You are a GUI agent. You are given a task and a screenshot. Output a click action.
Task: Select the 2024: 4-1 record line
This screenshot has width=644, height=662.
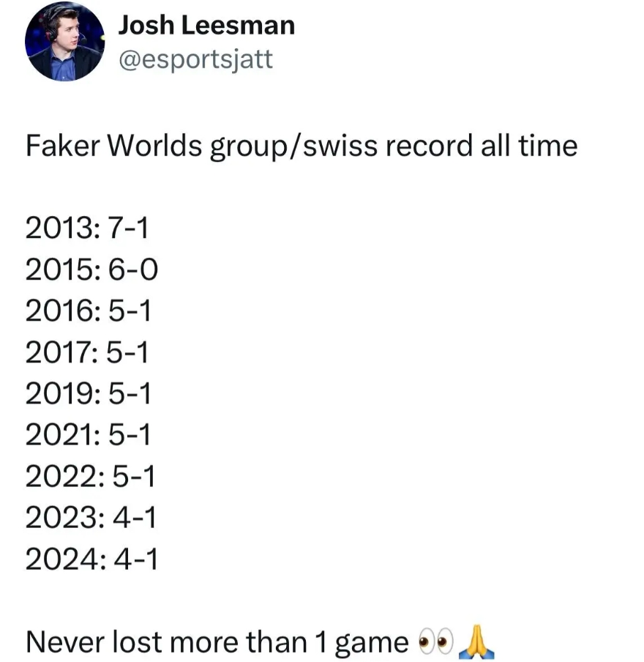tap(91, 559)
